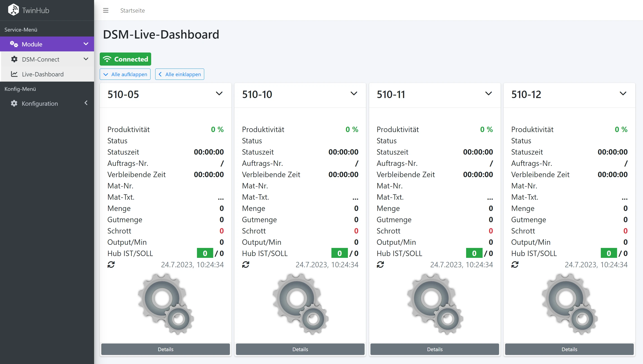This screenshot has width=643, height=364.
Task: Expand the DSM-Connect submenu chevron
Action: tap(86, 59)
